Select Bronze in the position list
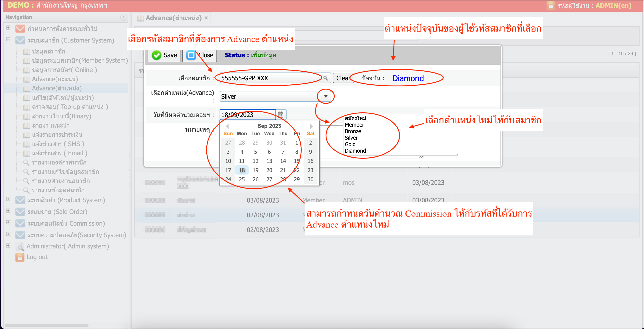 [353, 131]
